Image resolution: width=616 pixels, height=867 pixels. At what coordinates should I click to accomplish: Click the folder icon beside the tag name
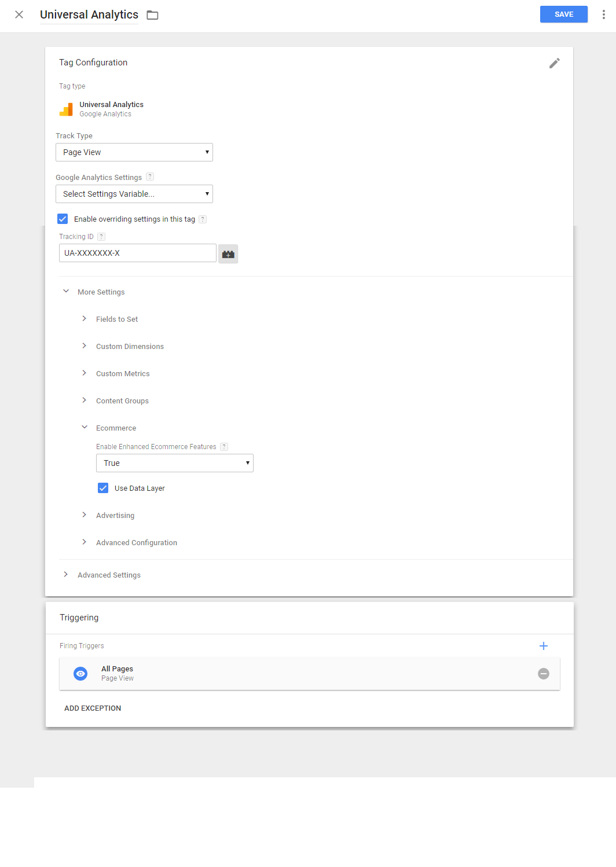coord(152,15)
